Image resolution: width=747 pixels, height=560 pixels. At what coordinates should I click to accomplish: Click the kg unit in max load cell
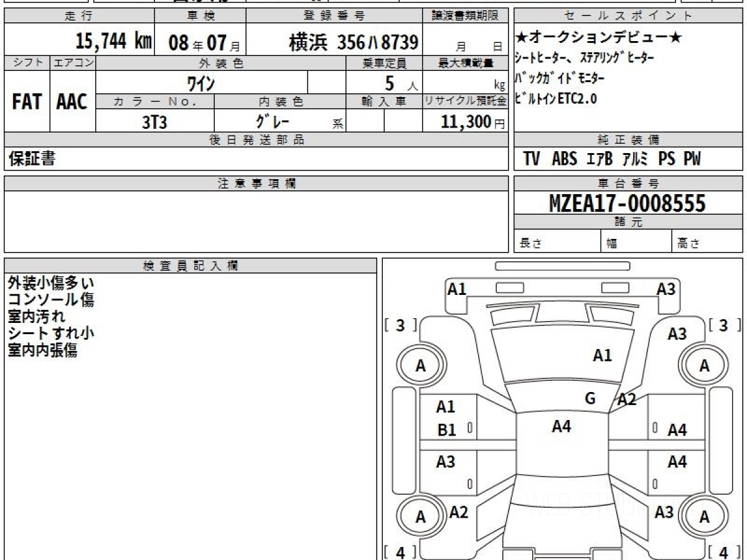[499, 86]
